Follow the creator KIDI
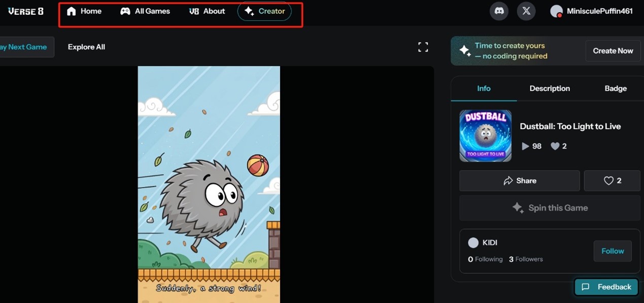The image size is (644, 303). (613, 251)
